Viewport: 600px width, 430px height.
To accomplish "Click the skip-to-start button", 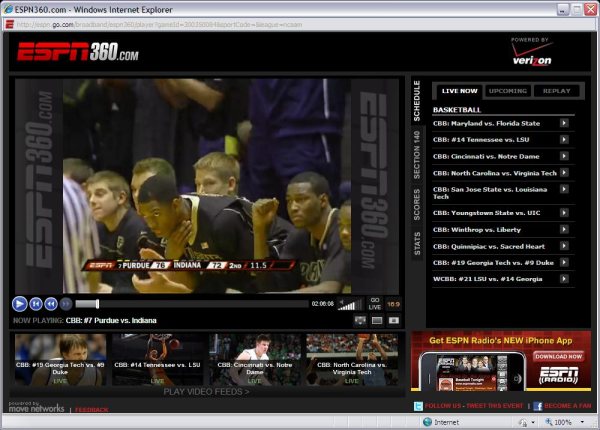I will click(x=36, y=304).
